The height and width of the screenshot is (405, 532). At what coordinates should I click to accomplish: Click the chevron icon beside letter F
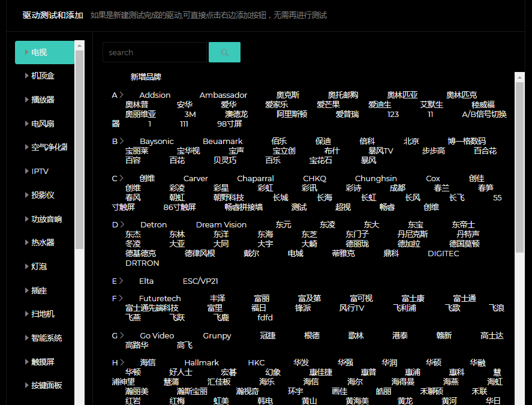click(x=121, y=298)
